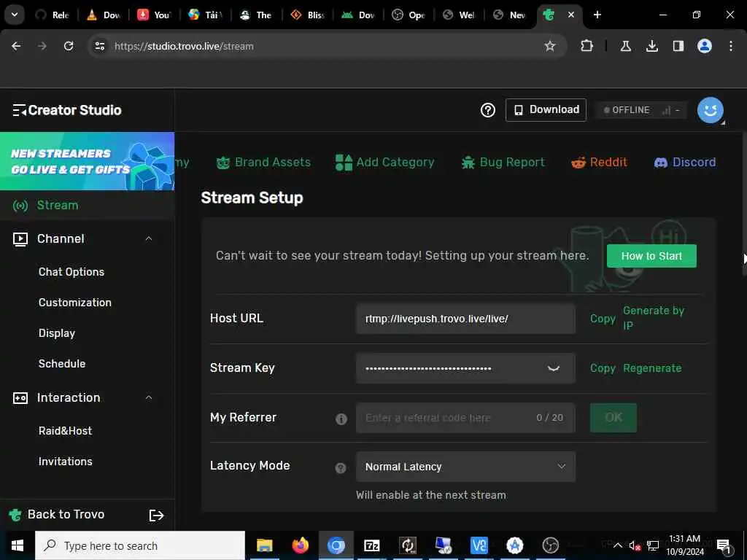Go to Chat Options
This screenshot has width=747, height=560.
(71, 272)
